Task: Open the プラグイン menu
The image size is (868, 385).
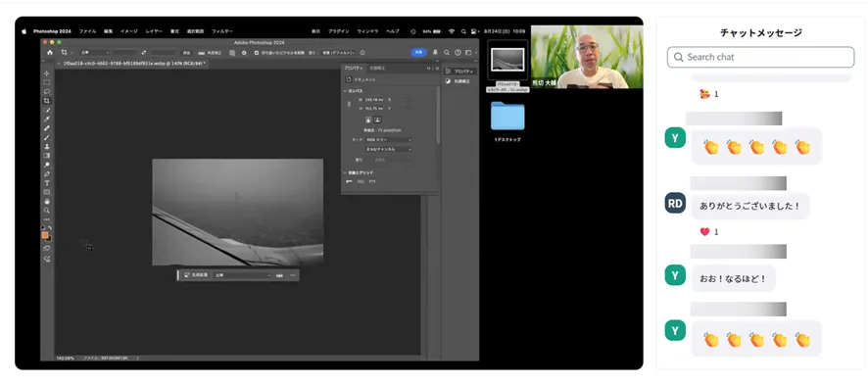Action: [339, 31]
